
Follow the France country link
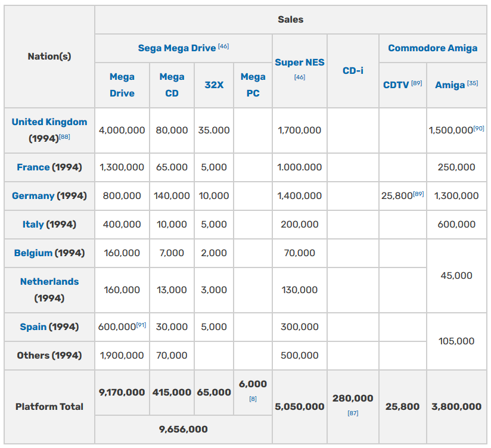coord(33,167)
